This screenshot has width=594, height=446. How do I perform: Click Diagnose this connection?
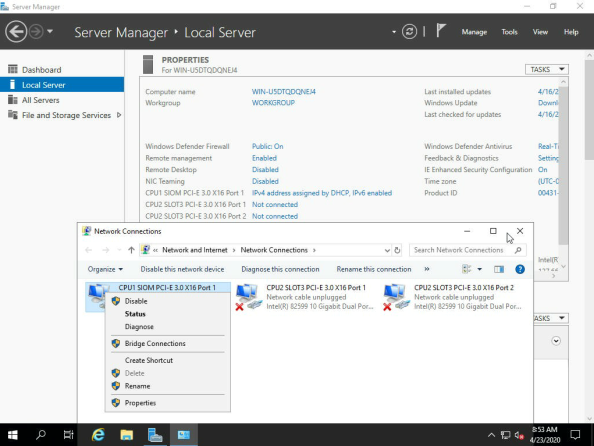point(280,269)
